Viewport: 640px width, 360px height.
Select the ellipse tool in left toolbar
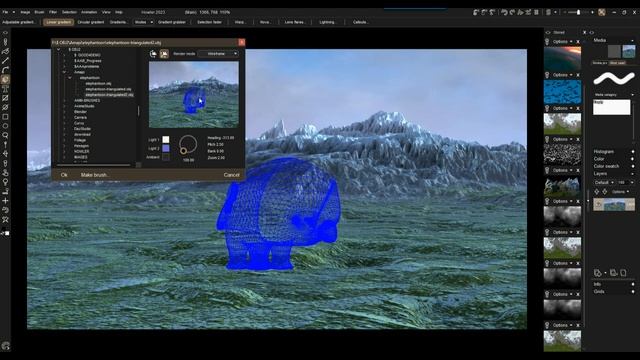point(5,126)
